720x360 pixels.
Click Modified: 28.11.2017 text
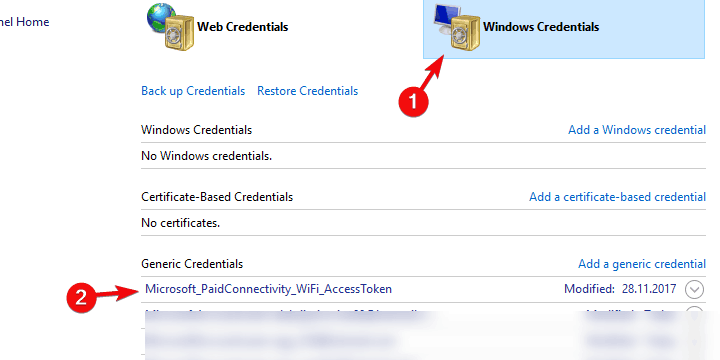tap(620, 289)
